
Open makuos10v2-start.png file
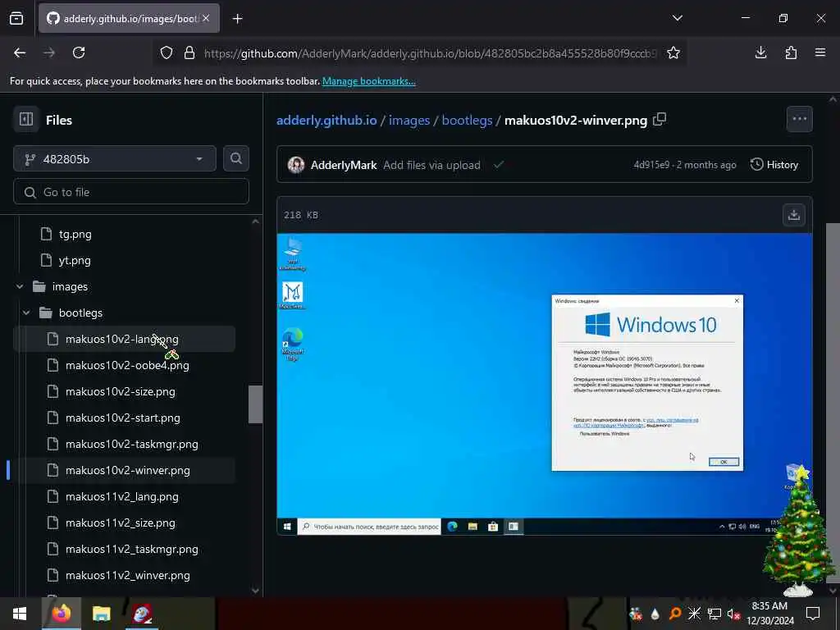(123, 418)
